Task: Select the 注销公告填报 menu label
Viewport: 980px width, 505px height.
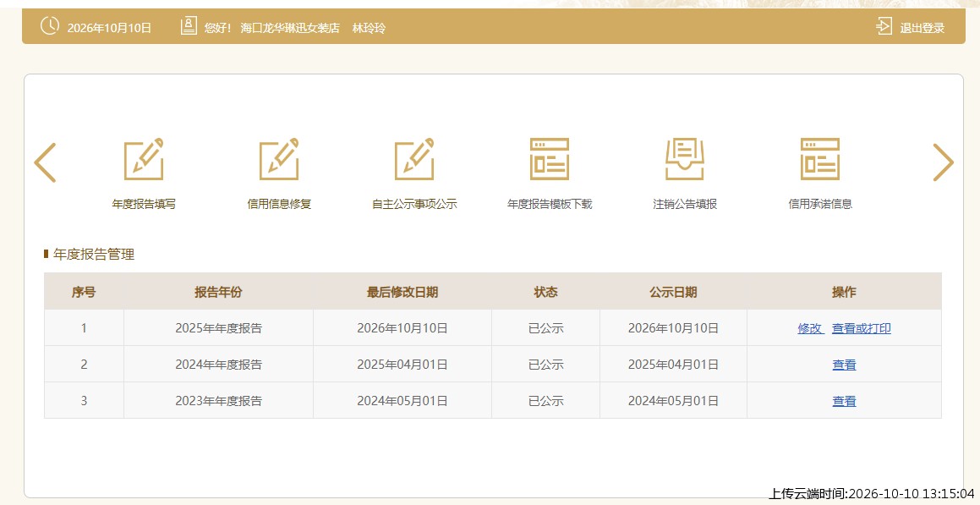Action: [x=685, y=204]
